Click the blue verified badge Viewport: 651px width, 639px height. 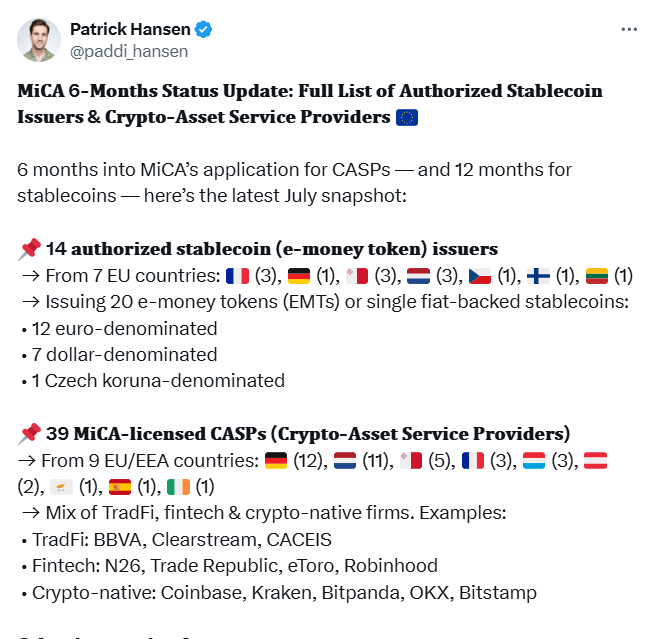(x=203, y=29)
